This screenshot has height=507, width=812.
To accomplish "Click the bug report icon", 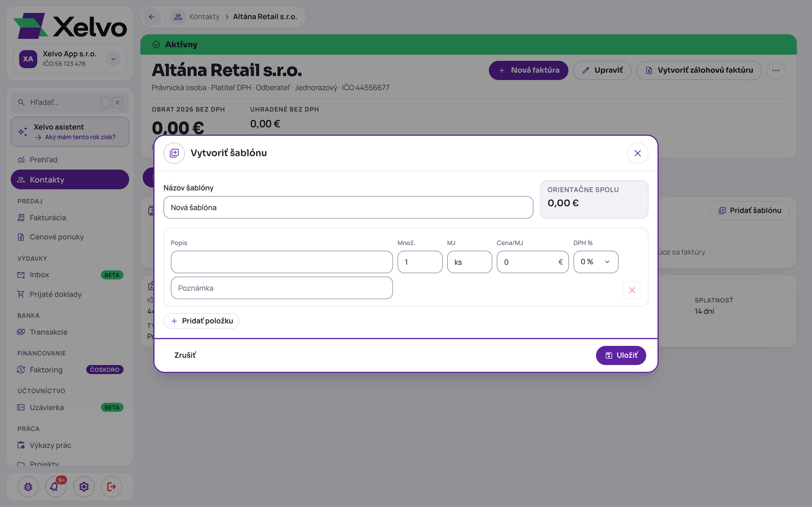I will (x=28, y=486).
